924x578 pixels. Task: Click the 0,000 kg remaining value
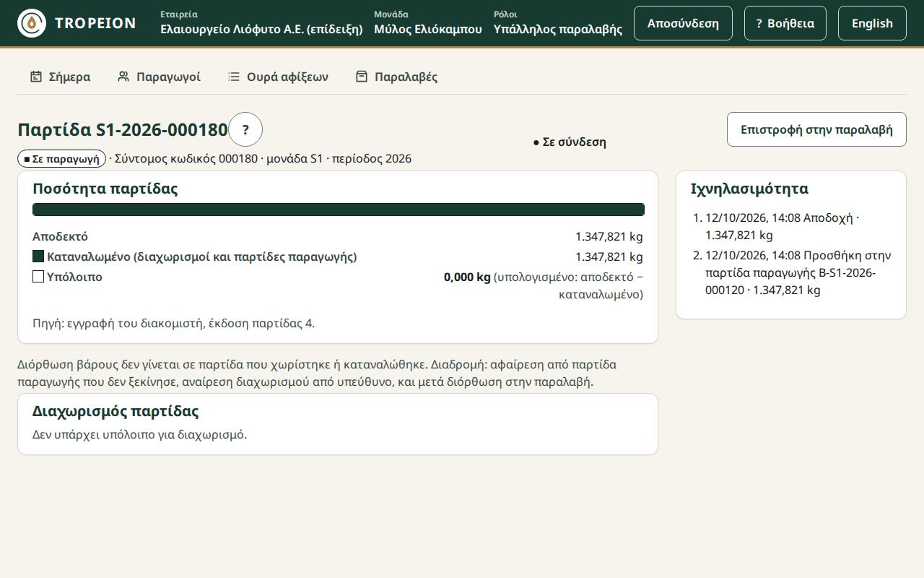[467, 277]
